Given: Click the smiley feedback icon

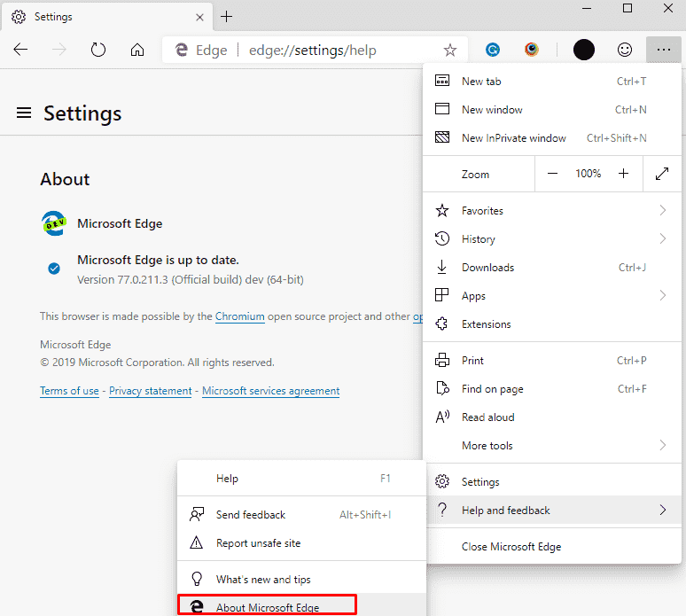Looking at the screenshot, I should click(624, 50).
